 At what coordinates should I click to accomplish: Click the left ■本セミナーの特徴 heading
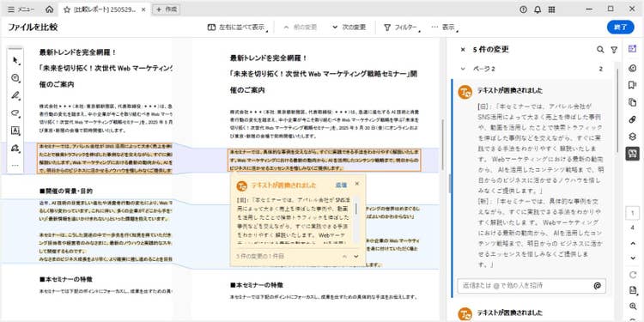click(66, 279)
